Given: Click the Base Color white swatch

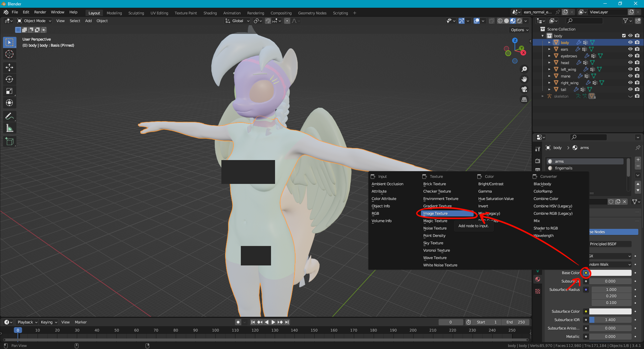Looking at the screenshot, I should 610,273.
